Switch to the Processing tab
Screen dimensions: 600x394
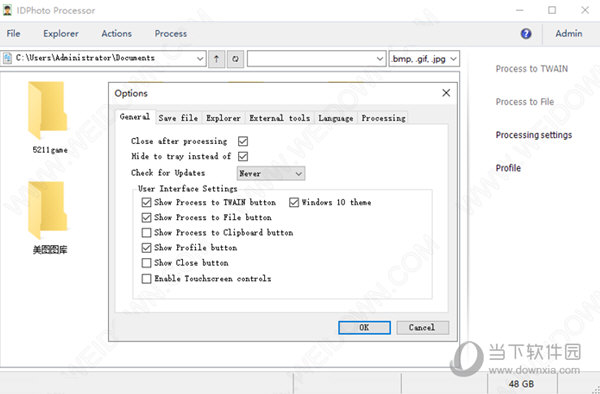coord(383,118)
